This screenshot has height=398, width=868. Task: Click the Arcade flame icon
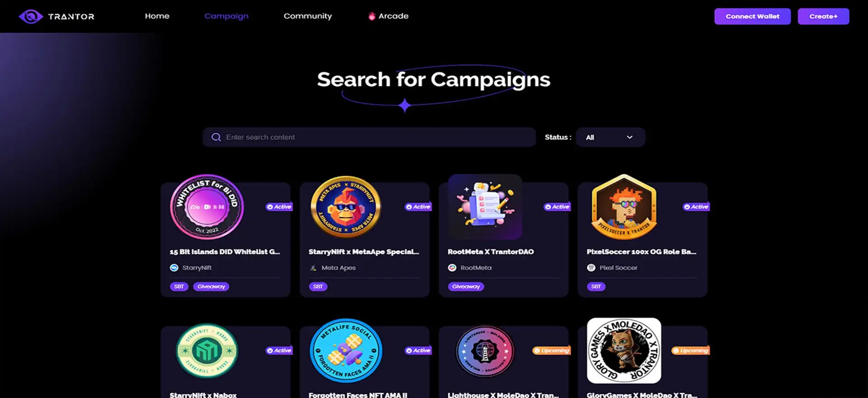click(372, 16)
